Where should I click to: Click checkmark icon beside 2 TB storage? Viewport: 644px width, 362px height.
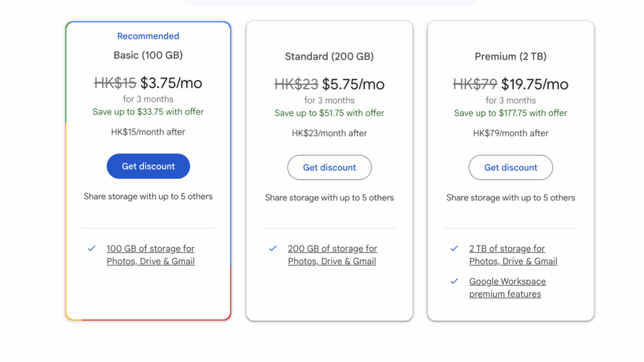point(454,249)
